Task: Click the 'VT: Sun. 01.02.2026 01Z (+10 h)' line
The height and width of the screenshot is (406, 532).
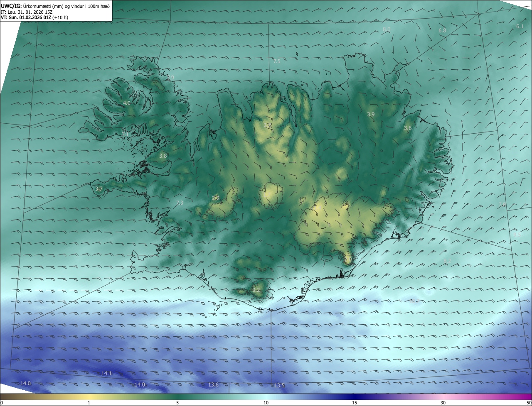Action: point(34,17)
